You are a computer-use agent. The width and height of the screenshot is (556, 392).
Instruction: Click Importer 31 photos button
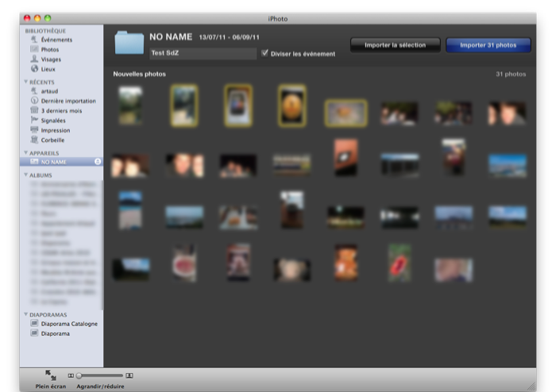coord(488,45)
